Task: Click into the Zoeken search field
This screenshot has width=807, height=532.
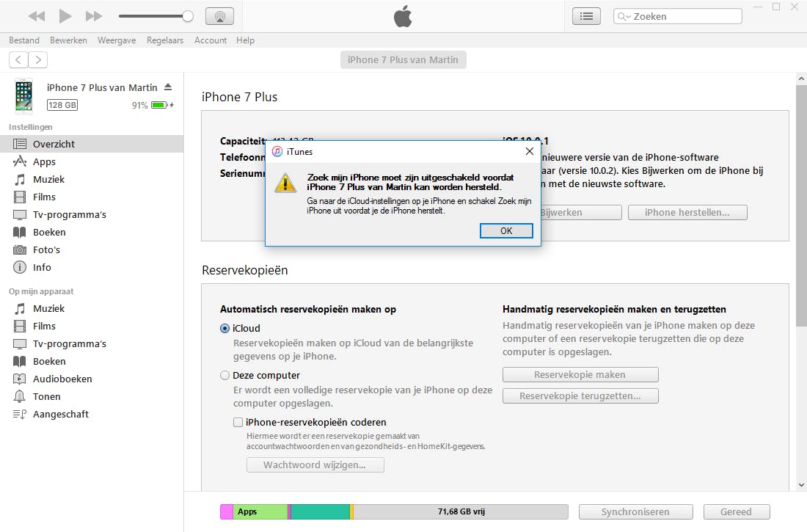Action: click(677, 16)
